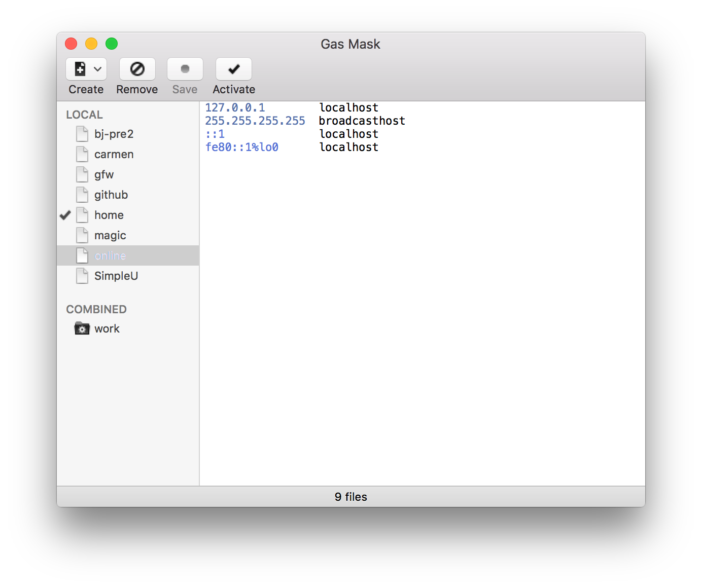Select the magic file icon

coord(82,235)
